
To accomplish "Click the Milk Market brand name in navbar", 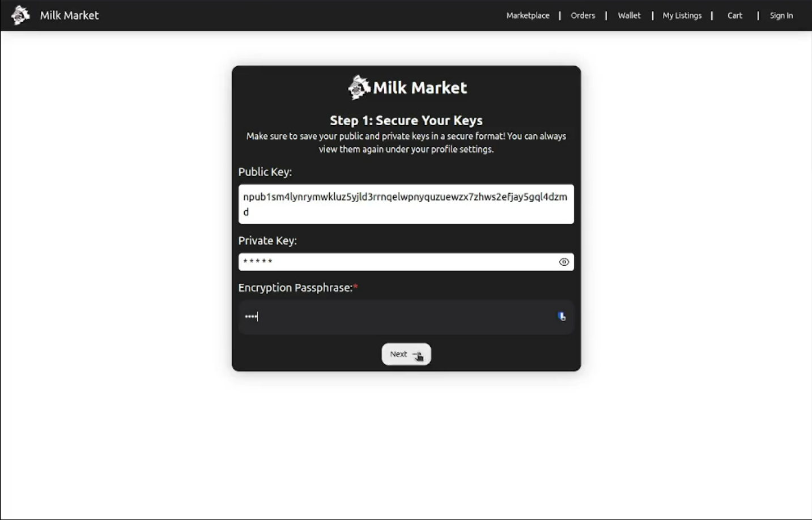I will (69, 15).
